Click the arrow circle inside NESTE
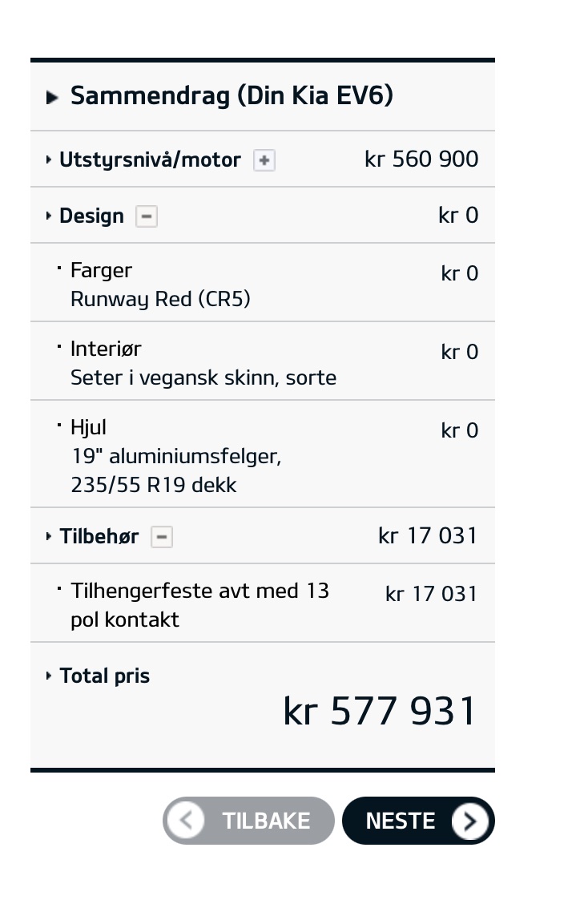Image resolution: width=588 pixels, height=900 pixels. [x=469, y=821]
